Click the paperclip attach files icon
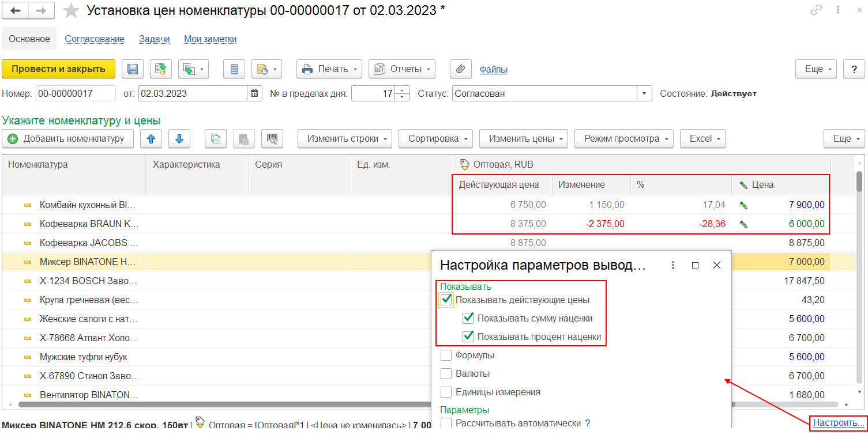Viewport: 868px width, 435px height. 460,69
